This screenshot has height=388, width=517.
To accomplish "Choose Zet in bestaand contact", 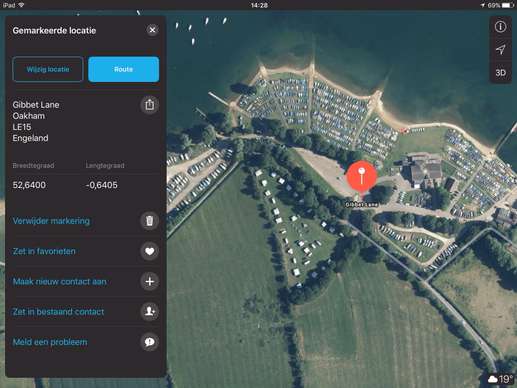I will (58, 312).
